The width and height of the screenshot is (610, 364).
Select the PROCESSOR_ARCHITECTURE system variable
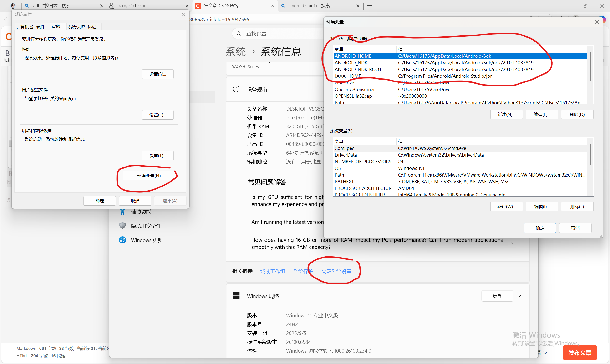[x=461, y=188]
